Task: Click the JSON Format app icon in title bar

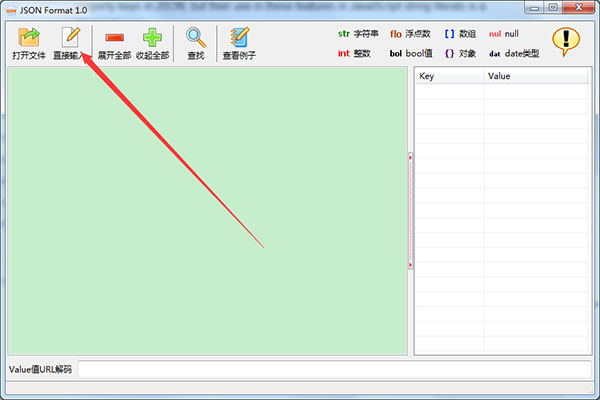Action: click(11, 10)
